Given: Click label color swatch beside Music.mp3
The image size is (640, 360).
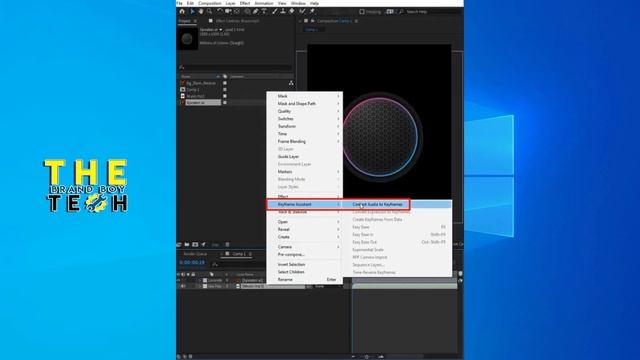Looking at the screenshot, I should pos(225,96).
